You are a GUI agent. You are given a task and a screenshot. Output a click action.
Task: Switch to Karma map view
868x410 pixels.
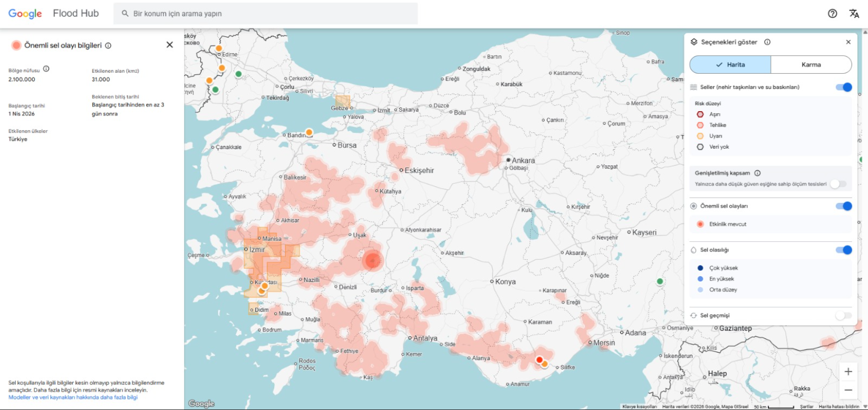pos(811,65)
